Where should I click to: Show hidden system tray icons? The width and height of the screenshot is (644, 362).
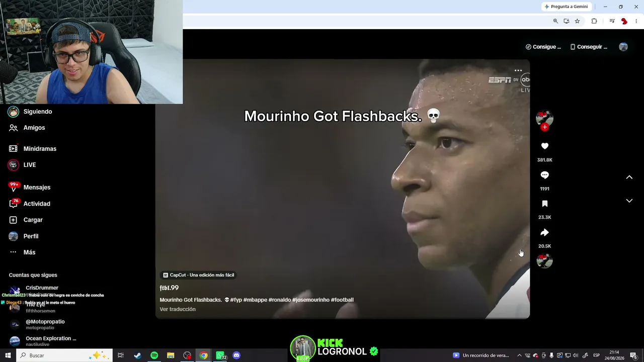coord(519,355)
